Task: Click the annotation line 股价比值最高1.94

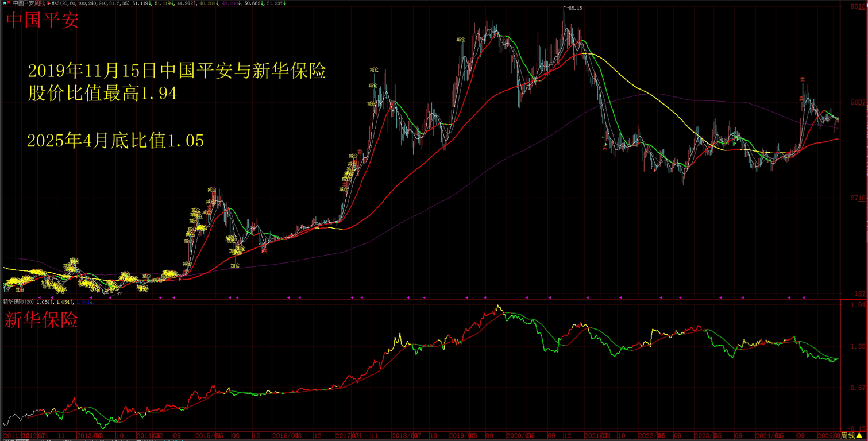Action: coord(102,94)
